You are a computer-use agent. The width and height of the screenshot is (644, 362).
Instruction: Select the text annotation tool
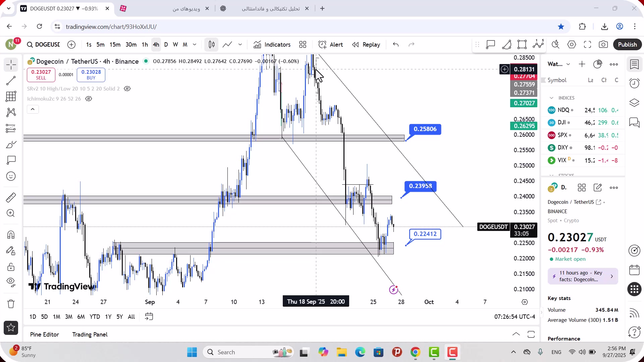pos(11,160)
